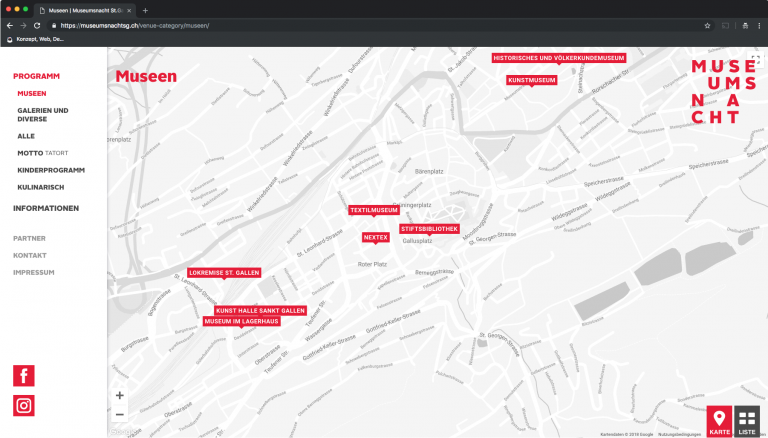
Task: Open Kulinarisch menu item
Action: (x=41, y=187)
